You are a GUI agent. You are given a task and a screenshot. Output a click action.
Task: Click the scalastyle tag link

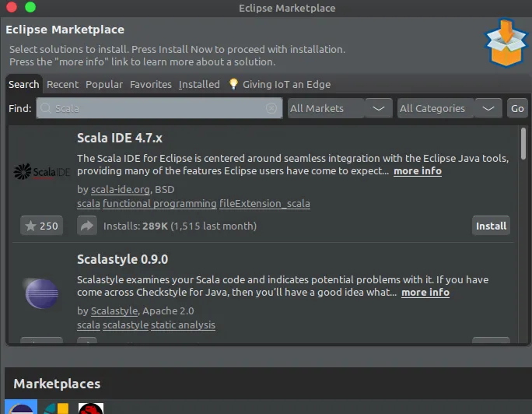125,325
